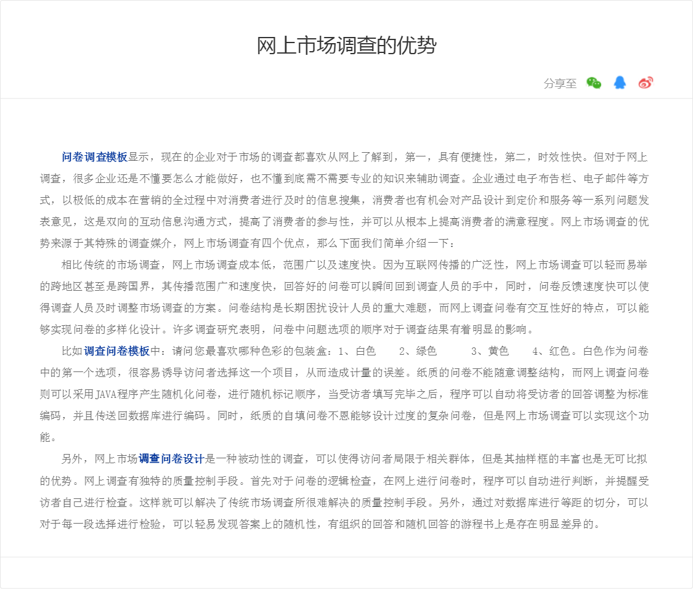The width and height of the screenshot is (693, 616).
Task: Share article to WeChat icon
Action: point(594,83)
